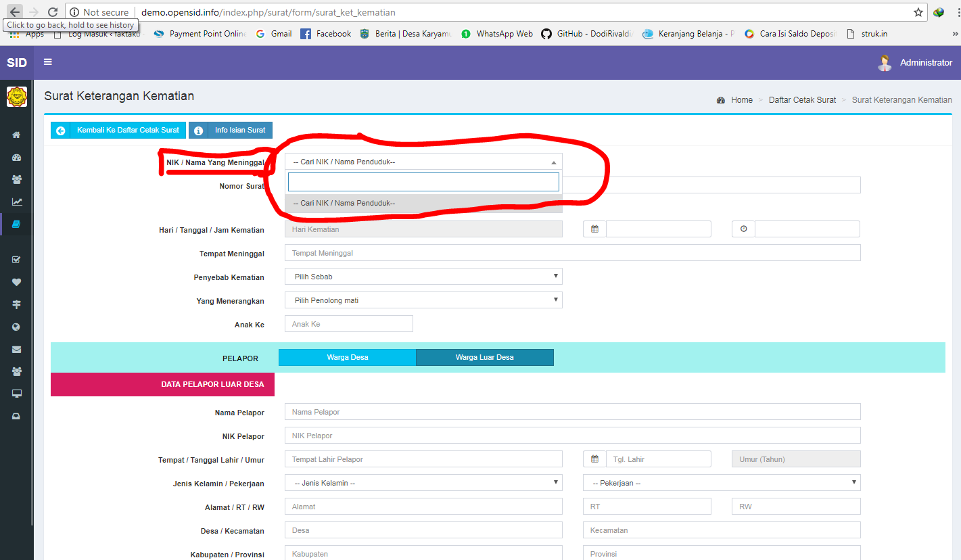961x560 pixels.
Task: Open the WhatsApp Web bookmark
Action: (497, 34)
